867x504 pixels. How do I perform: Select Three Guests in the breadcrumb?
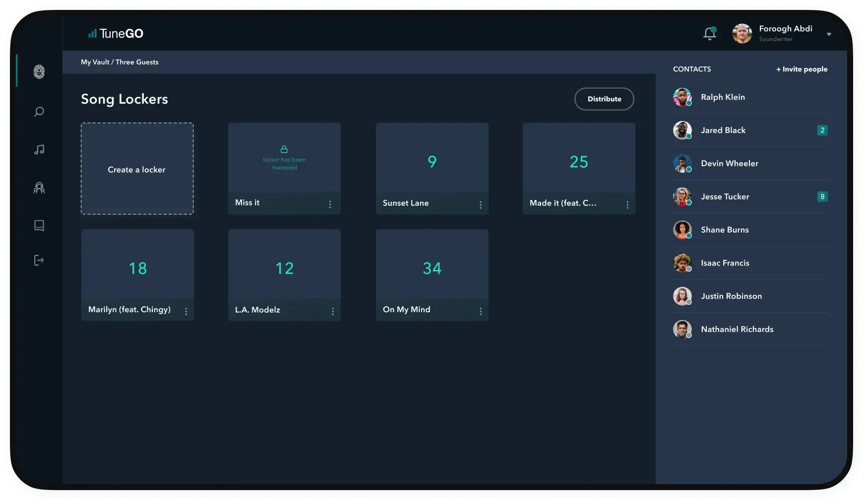(137, 62)
